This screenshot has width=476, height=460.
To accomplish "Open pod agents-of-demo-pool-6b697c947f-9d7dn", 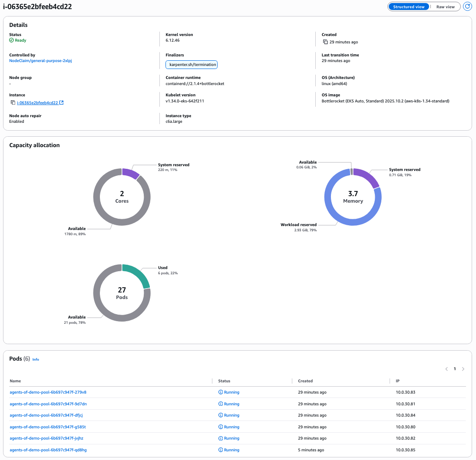I will [x=47, y=404].
